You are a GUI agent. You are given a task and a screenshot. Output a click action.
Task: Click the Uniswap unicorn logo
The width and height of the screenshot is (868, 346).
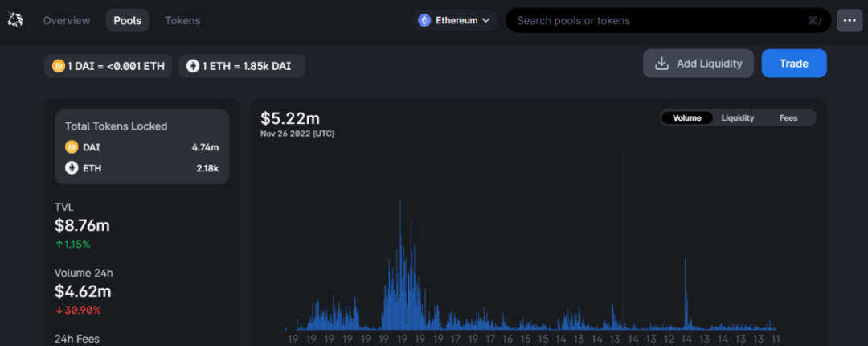[16, 20]
